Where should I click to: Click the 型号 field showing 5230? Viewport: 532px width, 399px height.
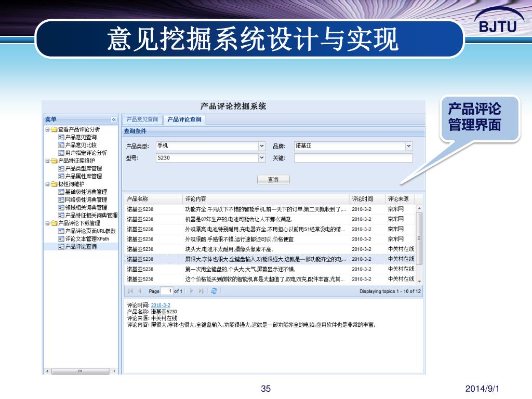207,158
